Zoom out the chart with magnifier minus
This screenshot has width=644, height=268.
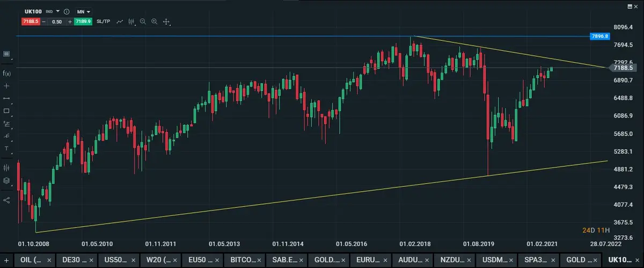point(143,21)
